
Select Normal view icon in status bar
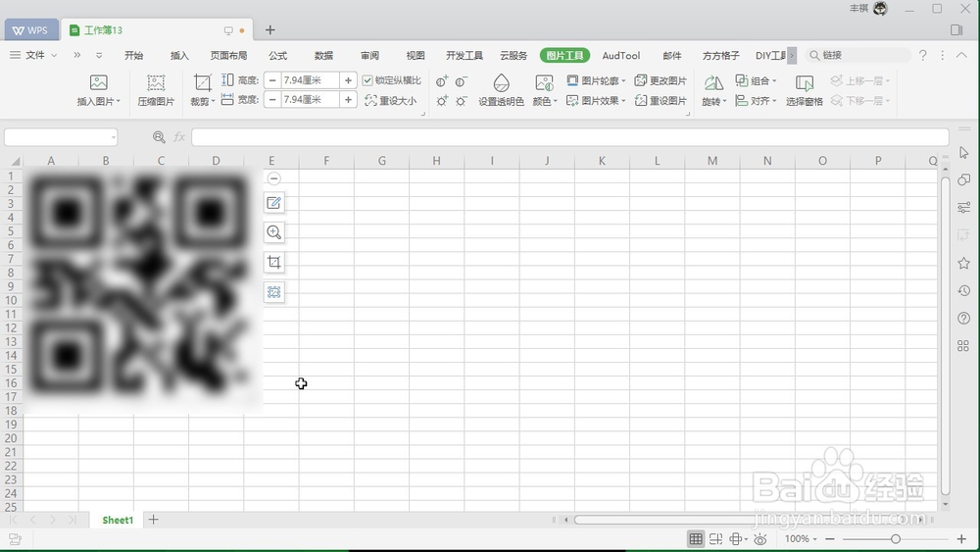tap(696, 539)
